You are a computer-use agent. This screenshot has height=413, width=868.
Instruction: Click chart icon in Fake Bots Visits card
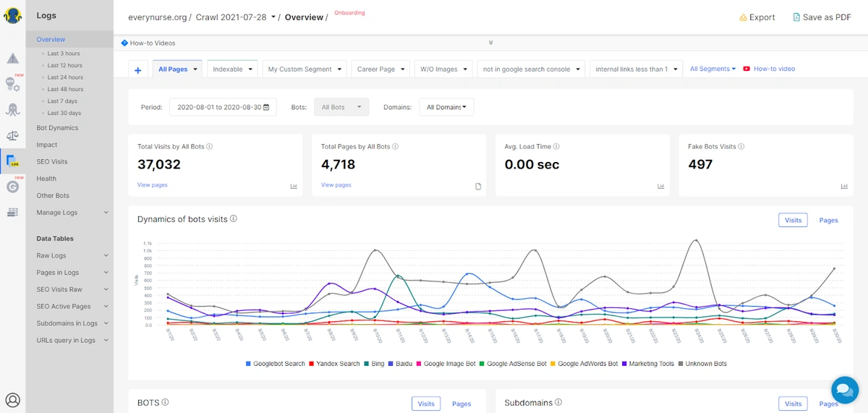point(844,186)
